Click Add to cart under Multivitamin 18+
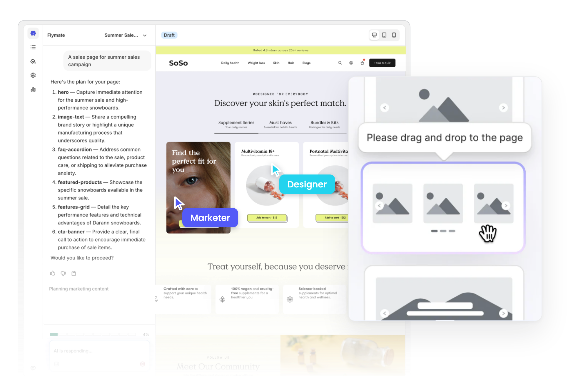The height and width of the screenshot is (376, 588). tap(267, 218)
